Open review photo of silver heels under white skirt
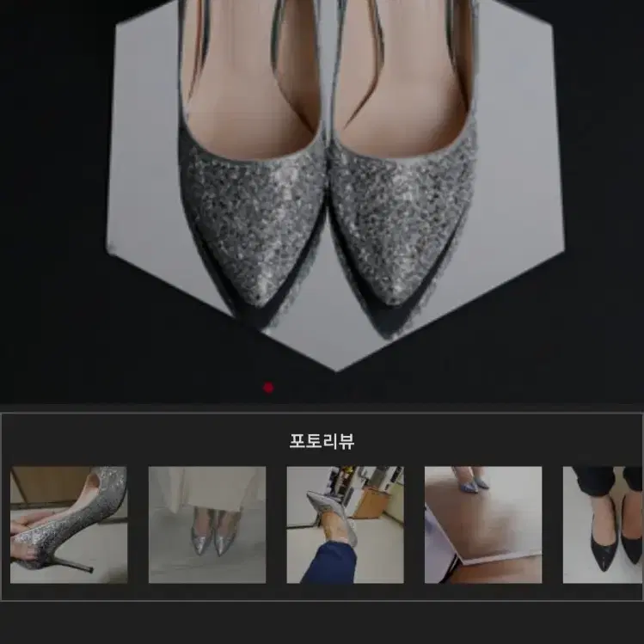This screenshot has height=644, width=644. [207, 524]
